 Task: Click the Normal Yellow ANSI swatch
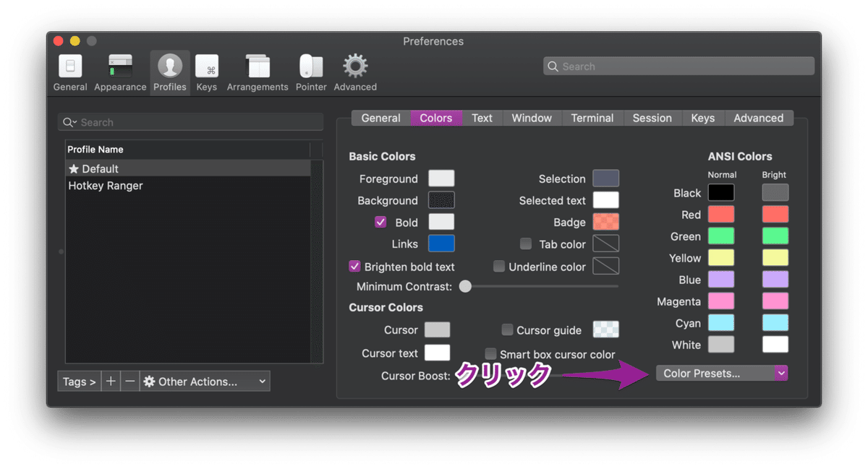[x=721, y=257]
